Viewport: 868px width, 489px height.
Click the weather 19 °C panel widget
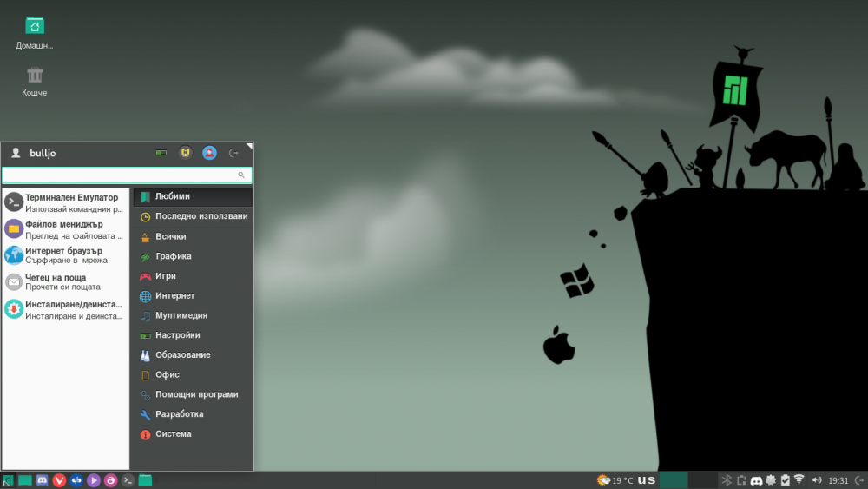point(615,480)
